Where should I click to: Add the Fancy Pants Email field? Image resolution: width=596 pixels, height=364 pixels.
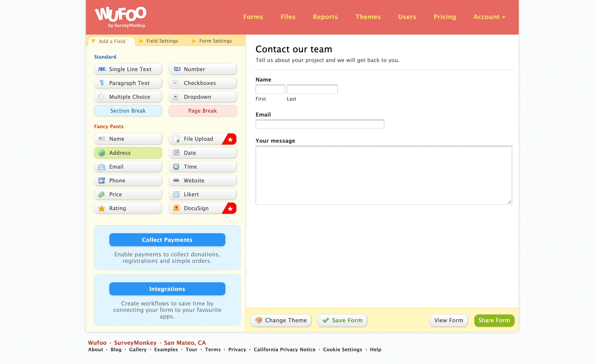point(128,167)
